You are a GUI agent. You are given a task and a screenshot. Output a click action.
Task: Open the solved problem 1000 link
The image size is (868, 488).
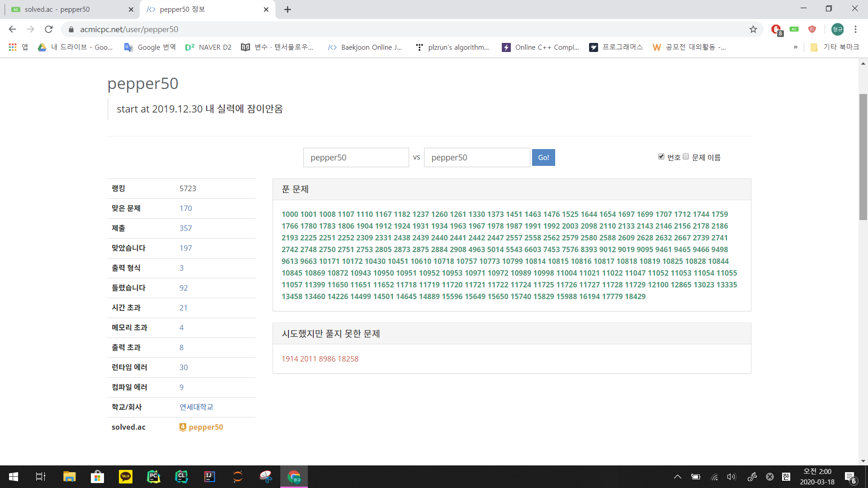click(290, 214)
